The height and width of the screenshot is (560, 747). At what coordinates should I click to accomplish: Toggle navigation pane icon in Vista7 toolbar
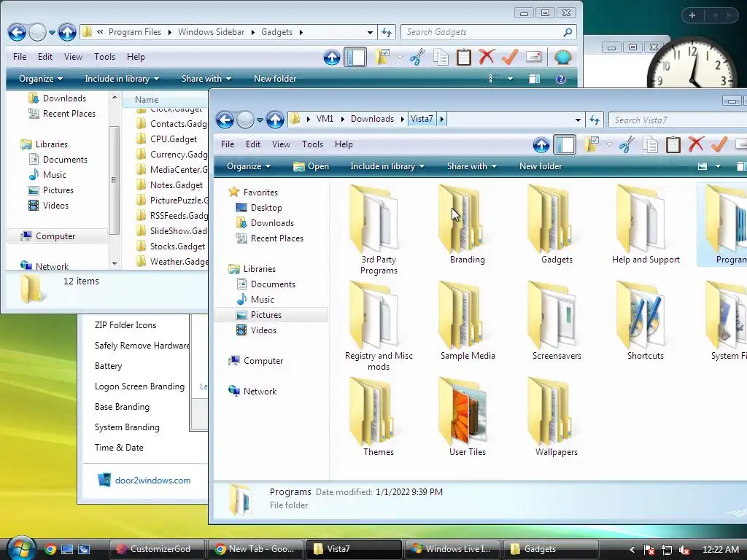click(x=565, y=145)
